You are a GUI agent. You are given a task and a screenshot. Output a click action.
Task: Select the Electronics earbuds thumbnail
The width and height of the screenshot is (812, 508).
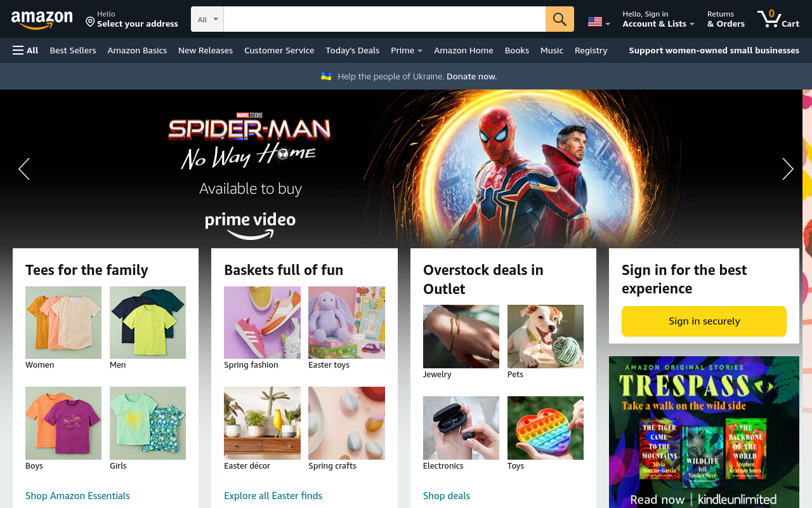(x=461, y=428)
